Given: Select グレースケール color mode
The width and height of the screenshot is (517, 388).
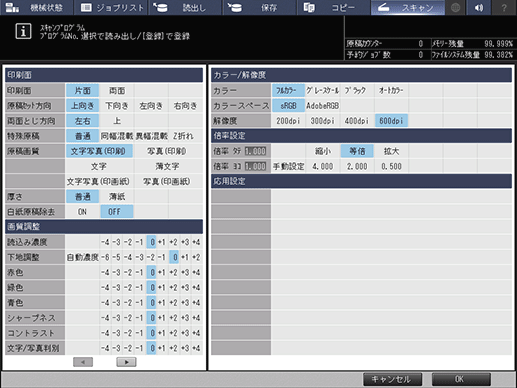Looking at the screenshot, I should (322, 90).
